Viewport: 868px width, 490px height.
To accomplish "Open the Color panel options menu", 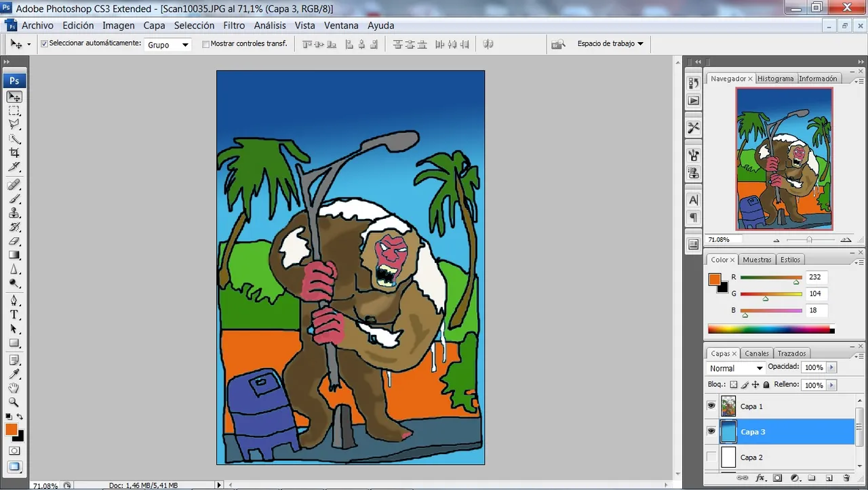I will 858,262.
